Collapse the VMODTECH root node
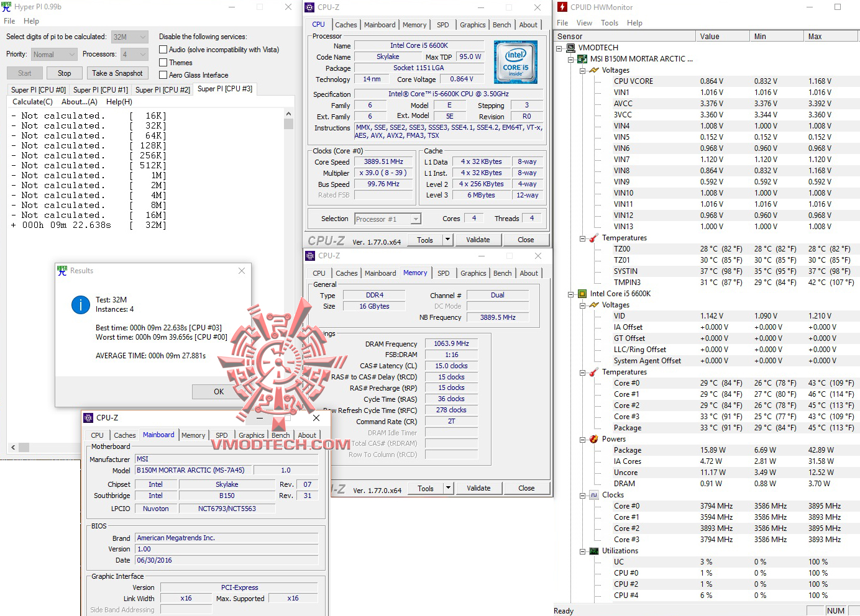Image resolution: width=860 pixels, height=616 pixels. pos(560,48)
